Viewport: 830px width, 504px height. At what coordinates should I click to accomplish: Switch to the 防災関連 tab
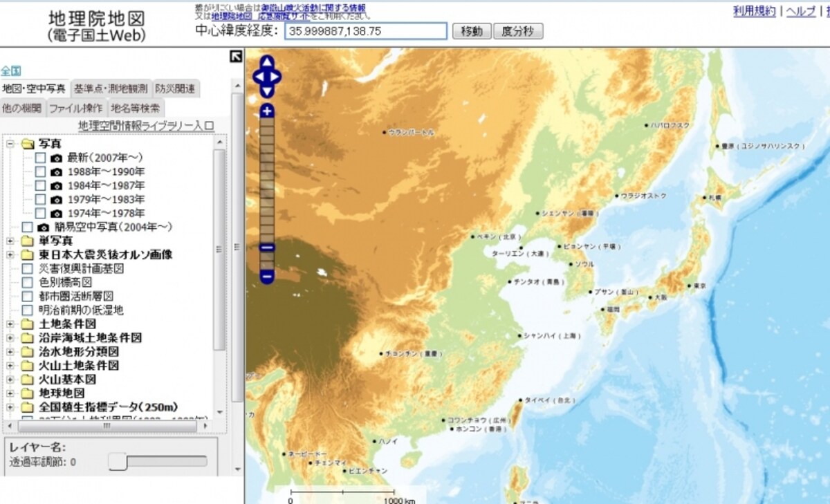tap(175, 88)
